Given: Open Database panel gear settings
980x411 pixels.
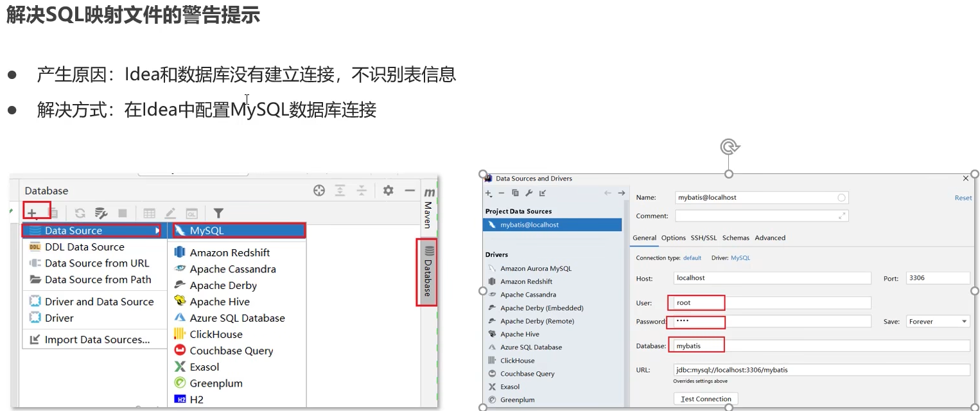Looking at the screenshot, I should 388,190.
